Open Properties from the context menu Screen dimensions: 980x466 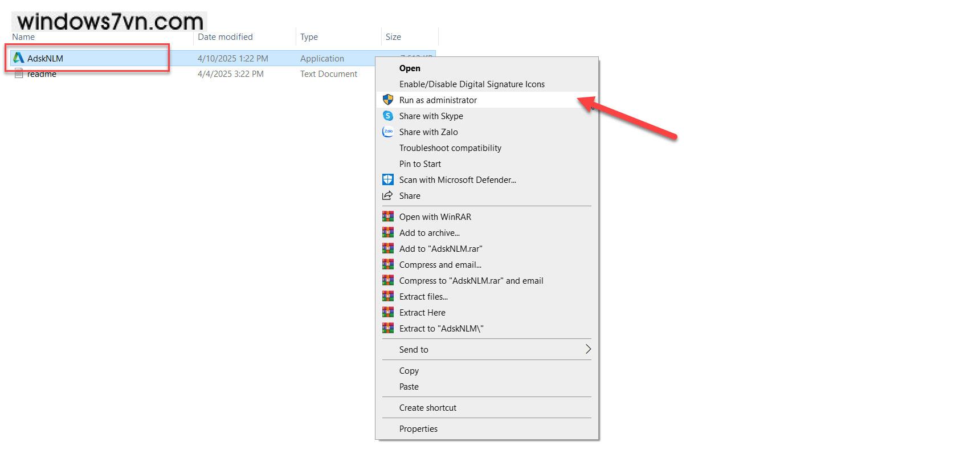coord(418,429)
